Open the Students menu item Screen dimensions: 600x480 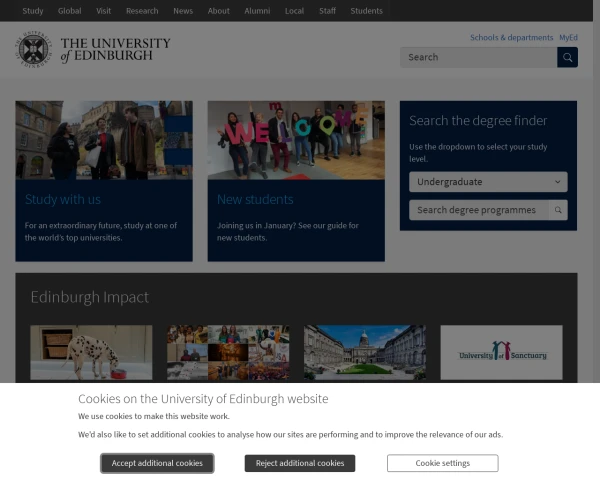coord(367,11)
